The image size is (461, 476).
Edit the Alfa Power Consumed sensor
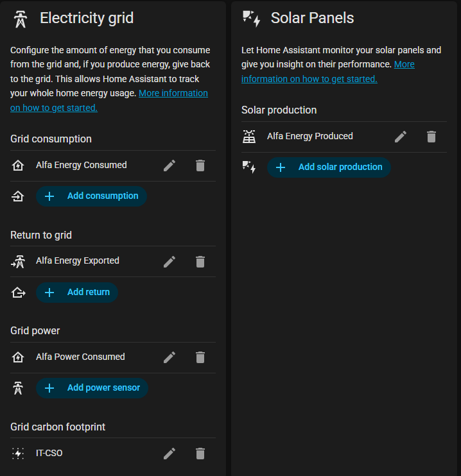tap(170, 357)
